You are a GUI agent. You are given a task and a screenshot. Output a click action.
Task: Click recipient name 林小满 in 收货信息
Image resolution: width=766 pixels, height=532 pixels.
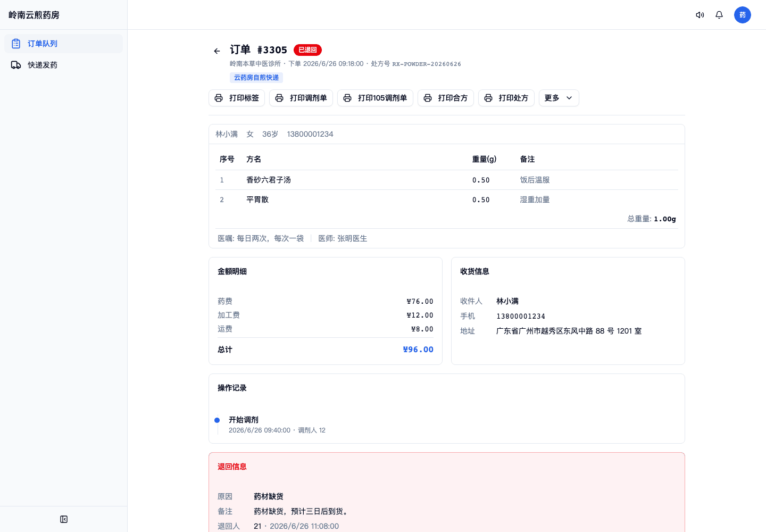click(507, 301)
